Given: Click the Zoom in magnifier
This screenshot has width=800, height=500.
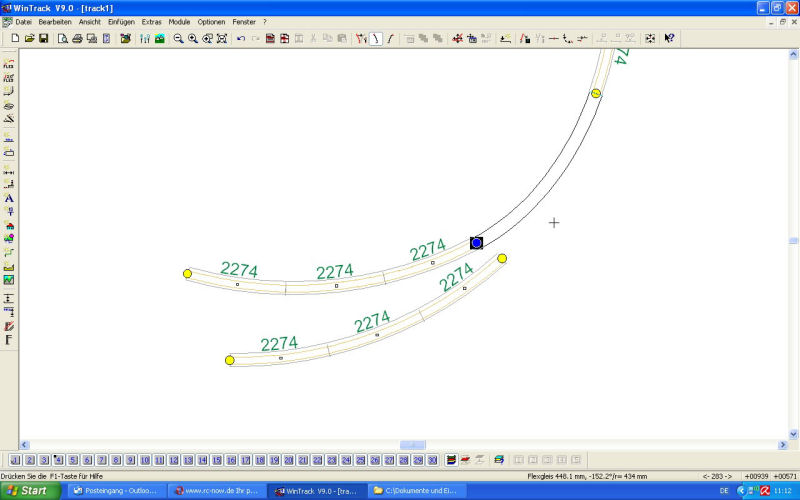Looking at the screenshot, I should pos(193,38).
